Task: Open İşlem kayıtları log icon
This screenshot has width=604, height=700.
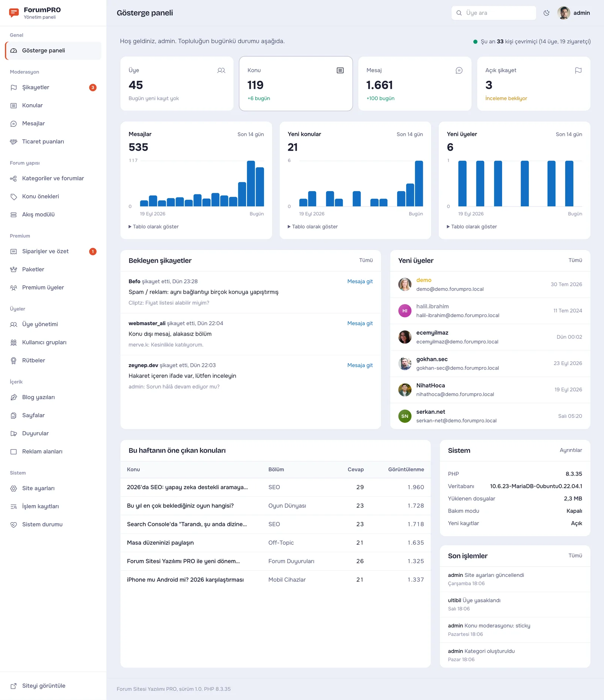Action: tap(14, 507)
